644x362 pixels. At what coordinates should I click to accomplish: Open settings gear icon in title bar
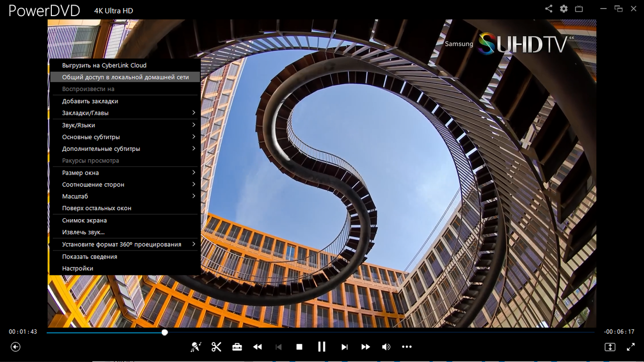pos(563,9)
